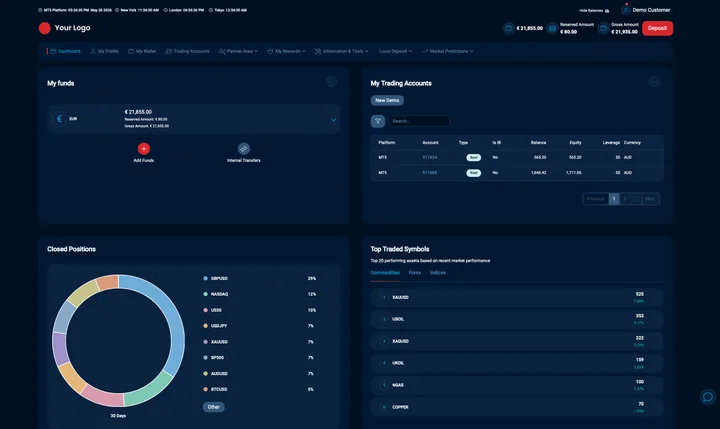Click the NASDAQ legend color dot

point(205,294)
